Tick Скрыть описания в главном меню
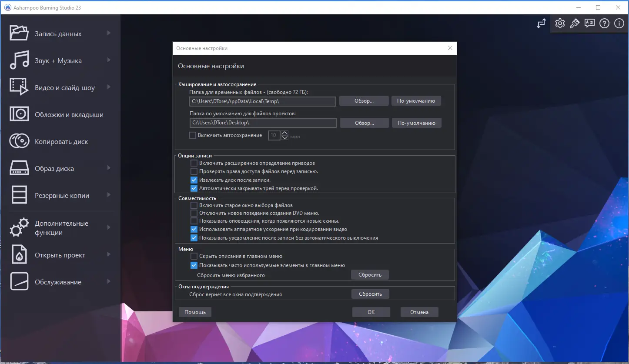This screenshot has width=629, height=364. click(x=194, y=256)
